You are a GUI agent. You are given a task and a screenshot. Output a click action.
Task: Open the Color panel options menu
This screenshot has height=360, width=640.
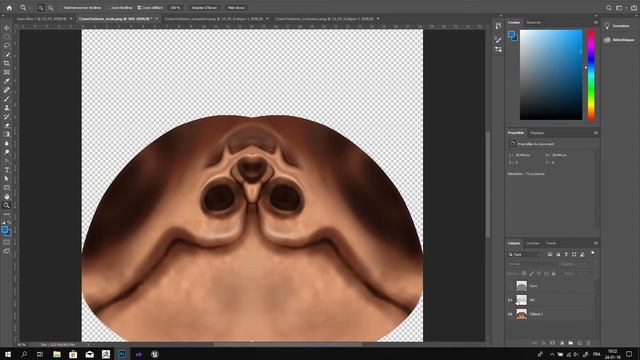pyautogui.click(x=596, y=22)
